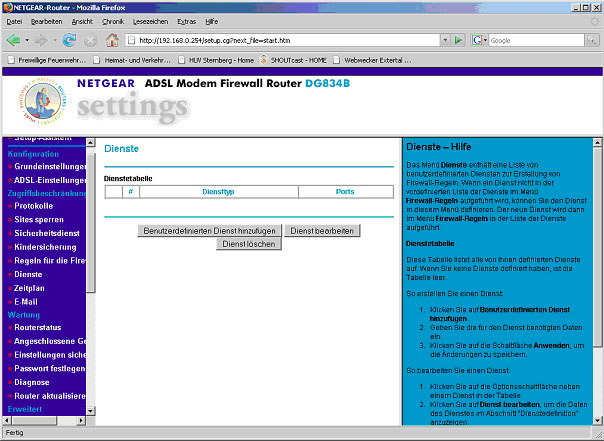This screenshot has height=441, width=604.
Task: Click the green Go arrow beside address bar
Action: point(456,40)
